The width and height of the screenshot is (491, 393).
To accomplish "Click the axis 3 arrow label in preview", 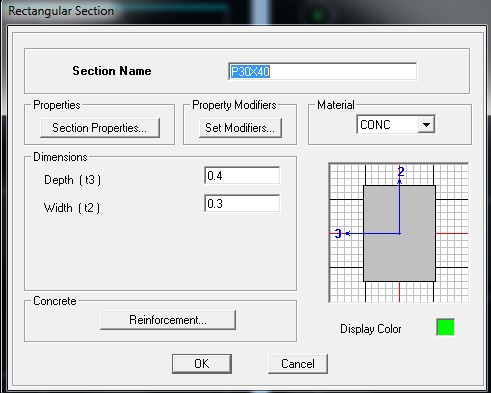I will [338, 233].
